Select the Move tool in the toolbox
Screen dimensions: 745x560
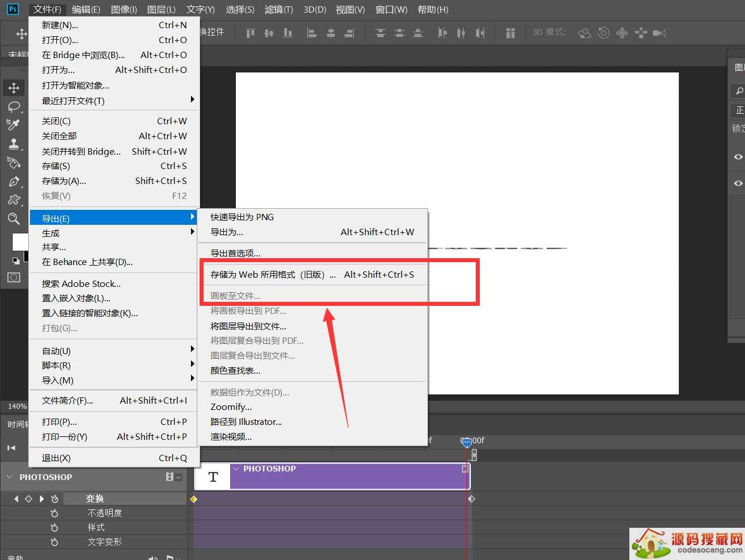pyautogui.click(x=14, y=88)
